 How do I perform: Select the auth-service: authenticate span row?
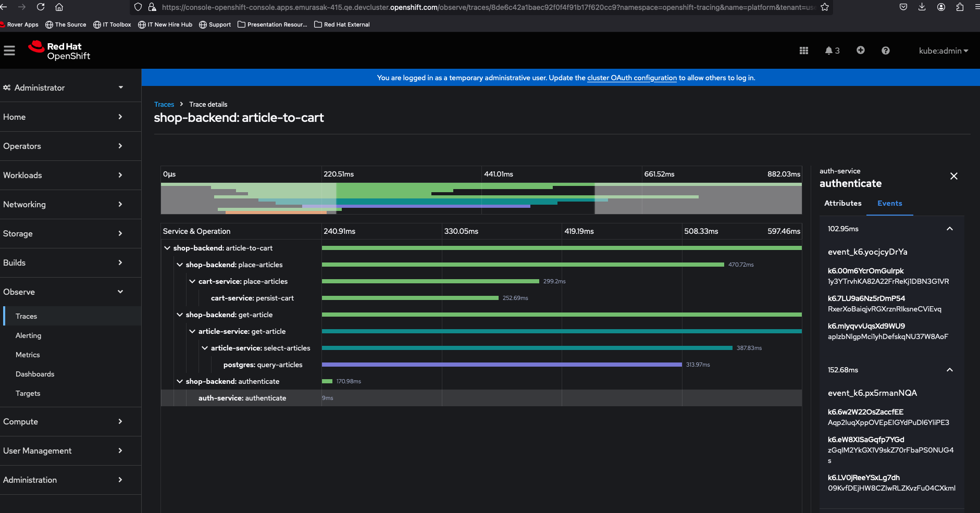tap(481, 398)
